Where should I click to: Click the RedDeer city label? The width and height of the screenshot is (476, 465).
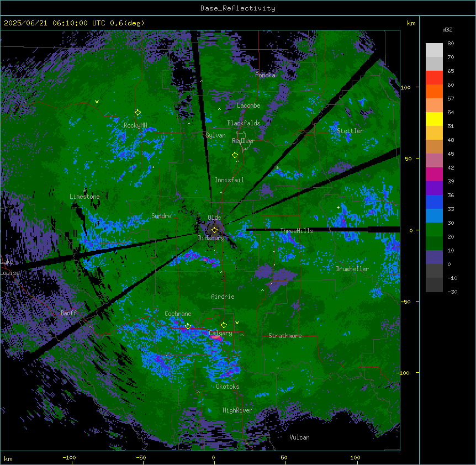click(244, 141)
